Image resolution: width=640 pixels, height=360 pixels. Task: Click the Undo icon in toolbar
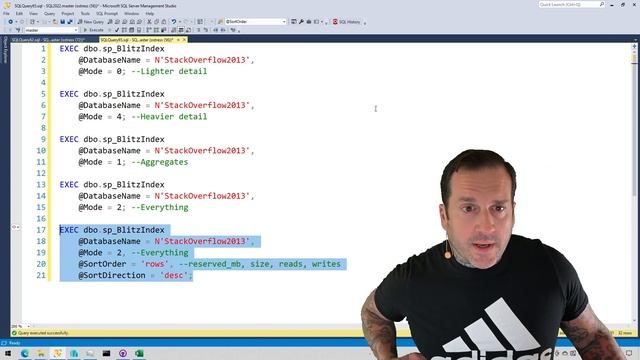click(174, 22)
